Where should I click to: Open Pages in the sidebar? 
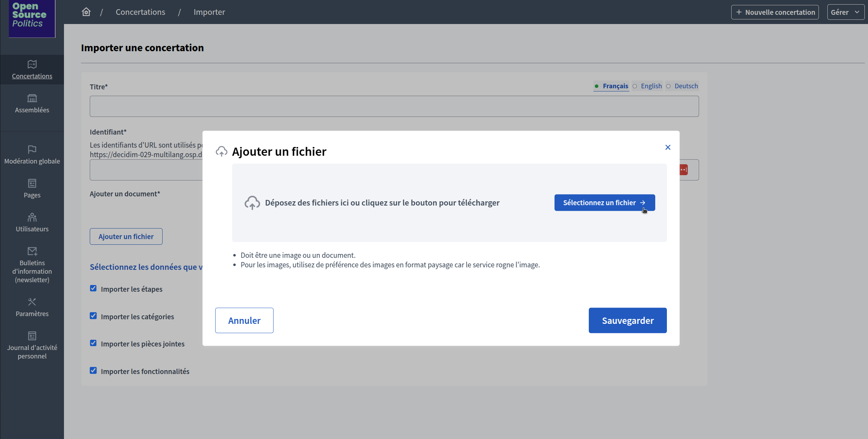point(32,189)
